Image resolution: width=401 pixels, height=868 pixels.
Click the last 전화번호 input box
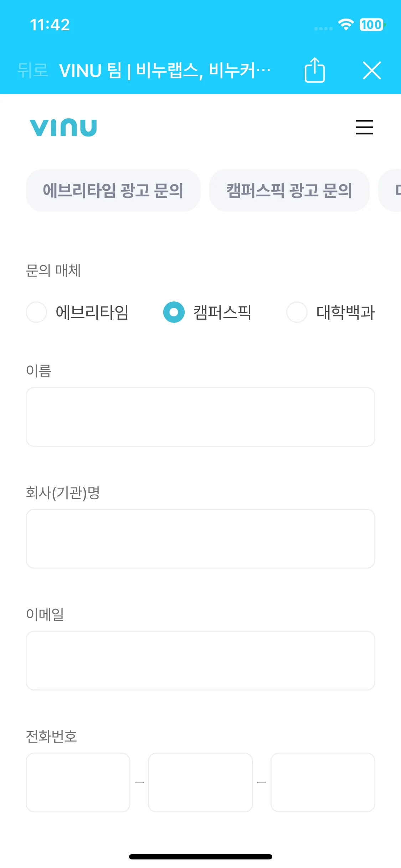[x=323, y=782]
